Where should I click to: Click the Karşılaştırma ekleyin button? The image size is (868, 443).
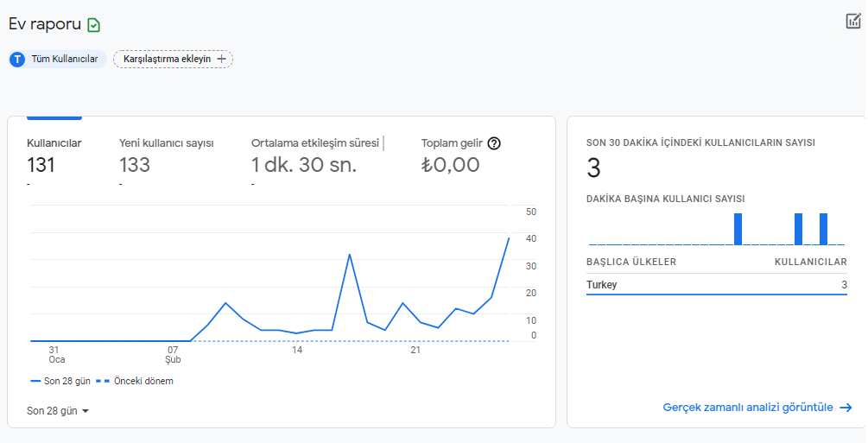point(174,59)
